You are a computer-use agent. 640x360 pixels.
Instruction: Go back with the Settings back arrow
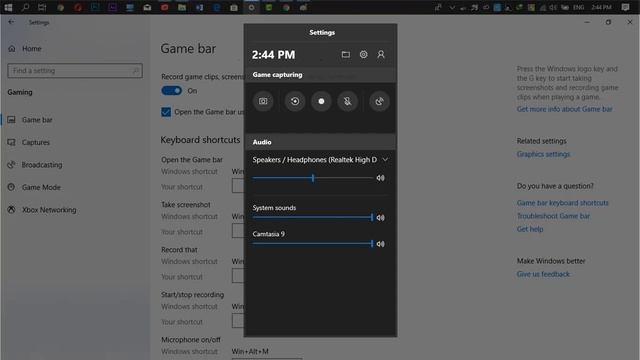pos(11,22)
